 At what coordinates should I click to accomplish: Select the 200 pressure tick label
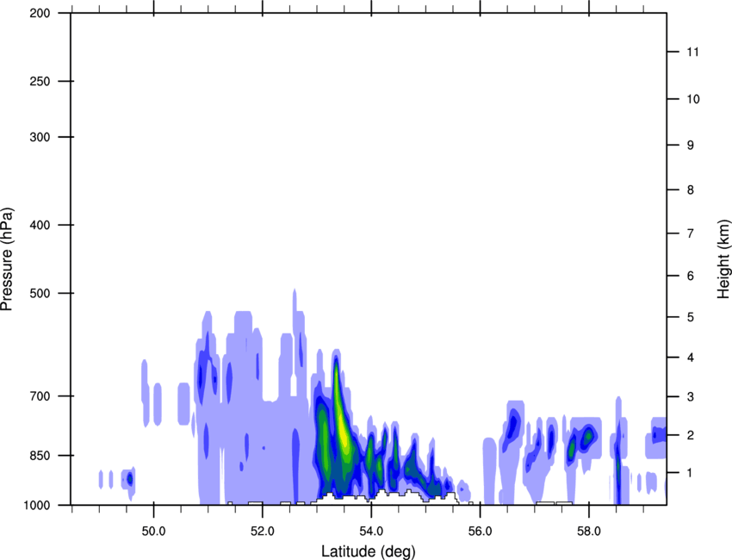click(x=40, y=13)
